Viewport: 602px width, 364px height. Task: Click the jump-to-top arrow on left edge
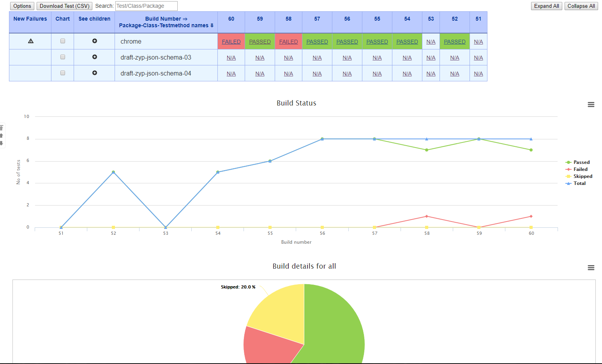point(2,128)
